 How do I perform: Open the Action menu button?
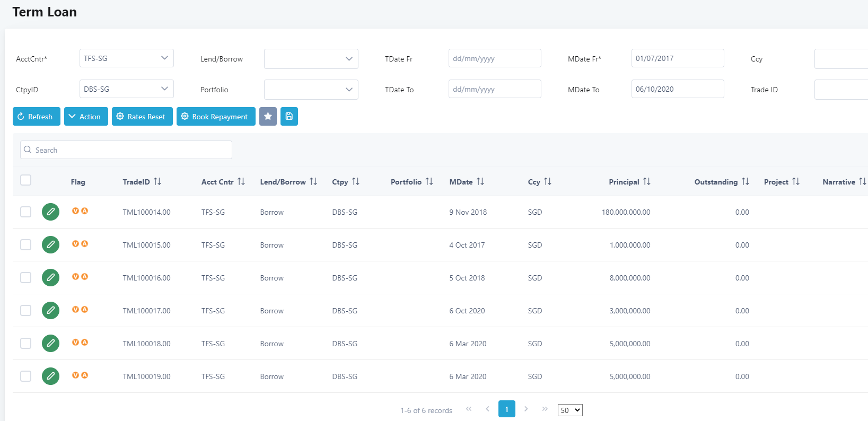[86, 117]
